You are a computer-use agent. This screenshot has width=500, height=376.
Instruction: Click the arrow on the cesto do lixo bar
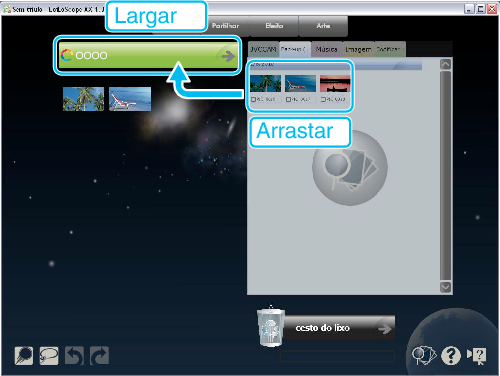coord(384,329)
